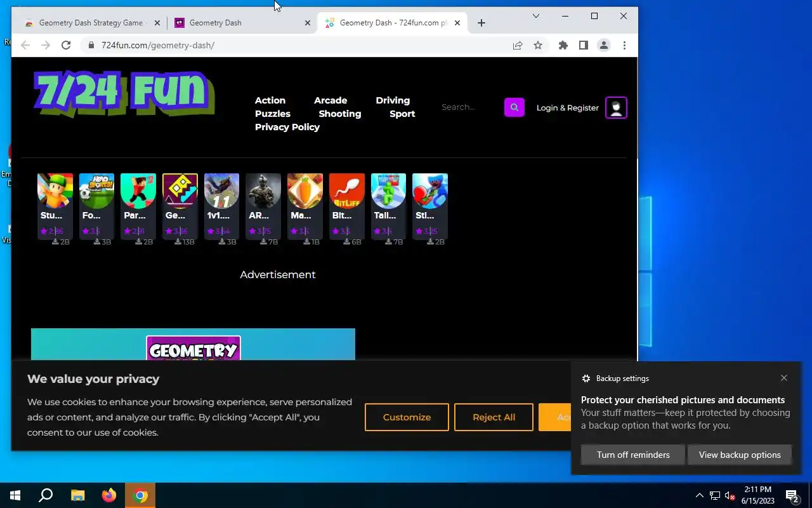Click the share page icon in address bar
The image size is (812, 508).
point(518,45)
